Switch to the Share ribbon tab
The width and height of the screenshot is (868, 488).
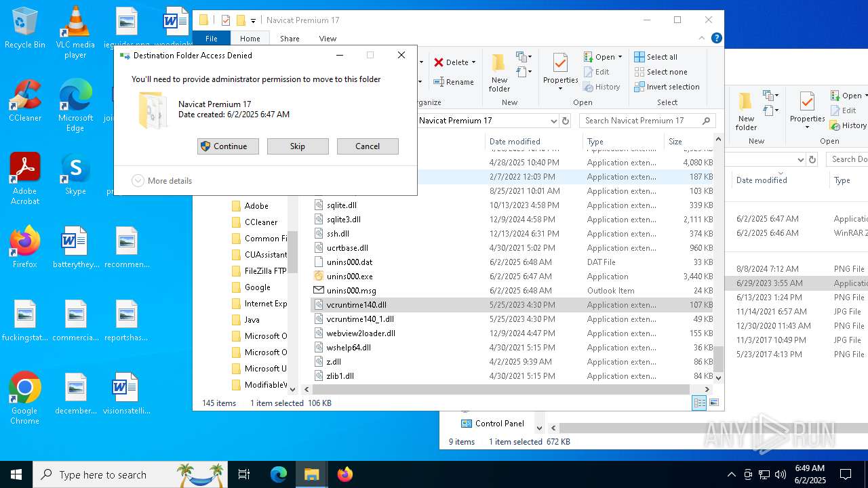[x=290, y=39]
